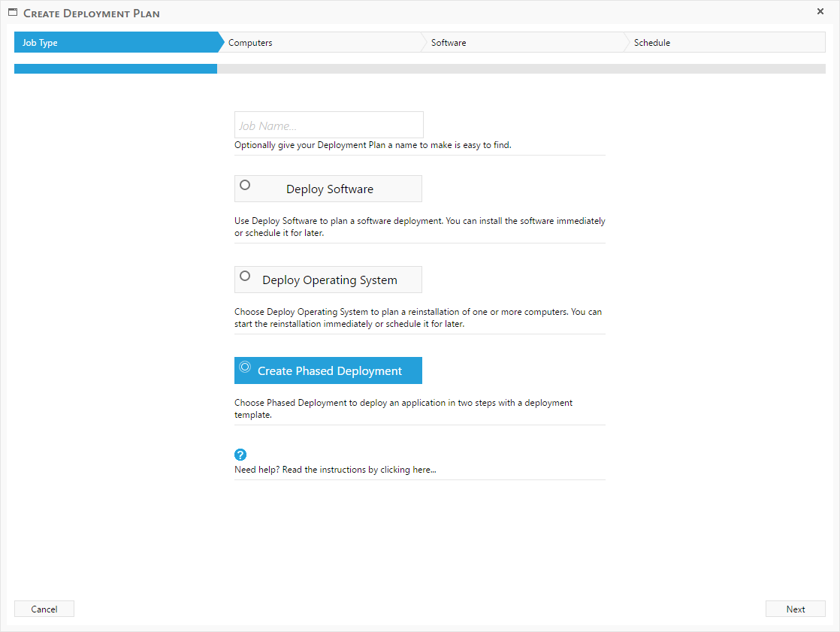Click the Create Phased Deployment button label

click(x=330, y=371)
